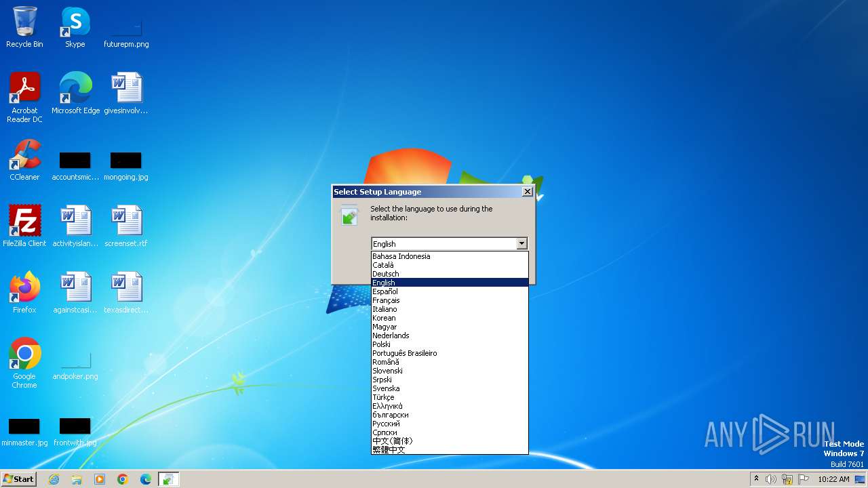The width and height of the screenshot is (868, 488).
Task: Open FileZilla Client shortcut
Action: coord(24,226)
